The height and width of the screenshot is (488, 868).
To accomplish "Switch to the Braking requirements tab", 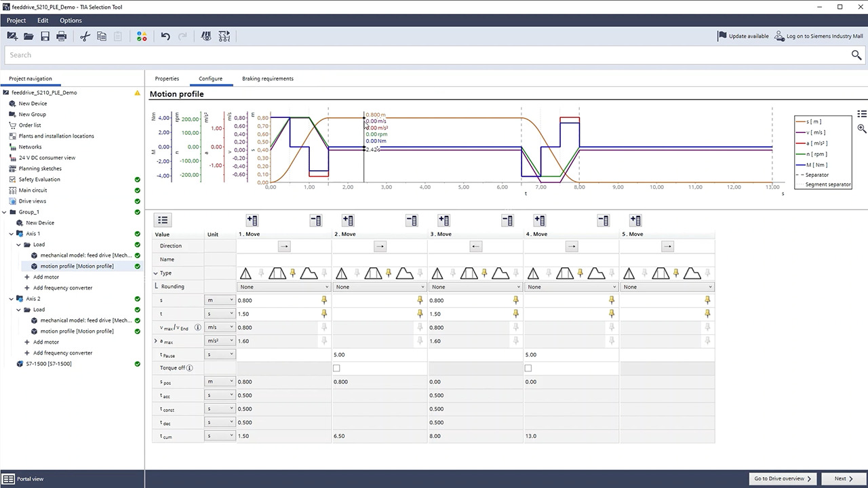I will coord(267,79).
